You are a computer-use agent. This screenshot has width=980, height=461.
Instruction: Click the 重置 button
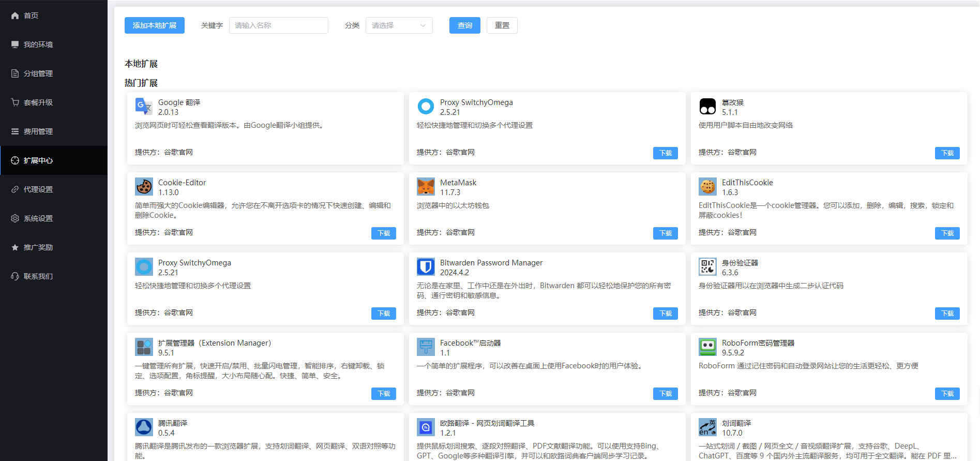(502, 25)
